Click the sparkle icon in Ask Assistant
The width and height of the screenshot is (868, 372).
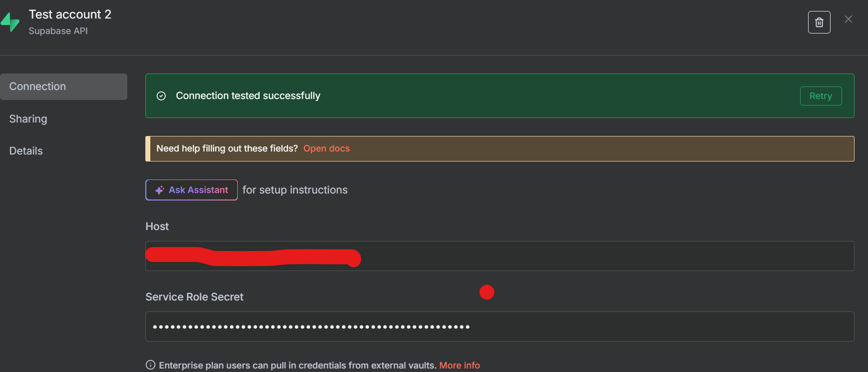(x=159, y=190)
